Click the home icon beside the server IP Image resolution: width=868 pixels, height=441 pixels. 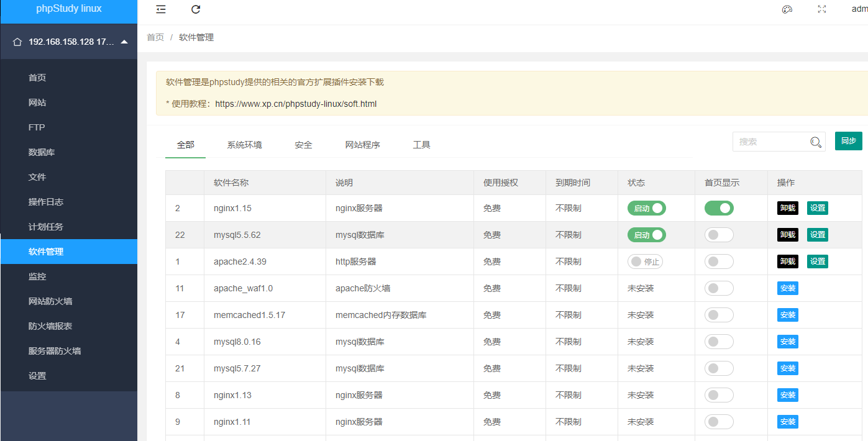(17, 42)
